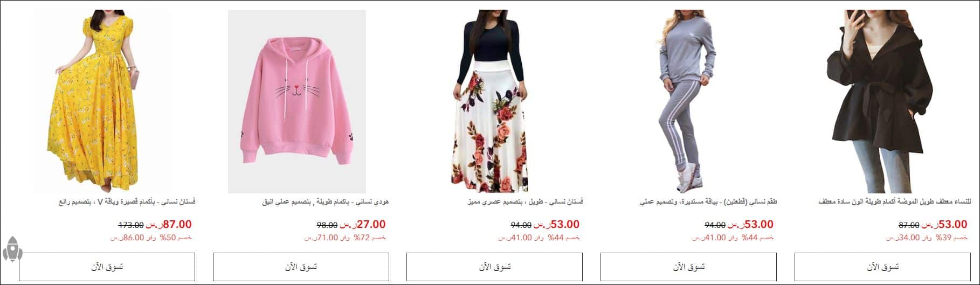Open the long modern dress title link
Screen dimensions: 980x285
[x=525, y=202]
